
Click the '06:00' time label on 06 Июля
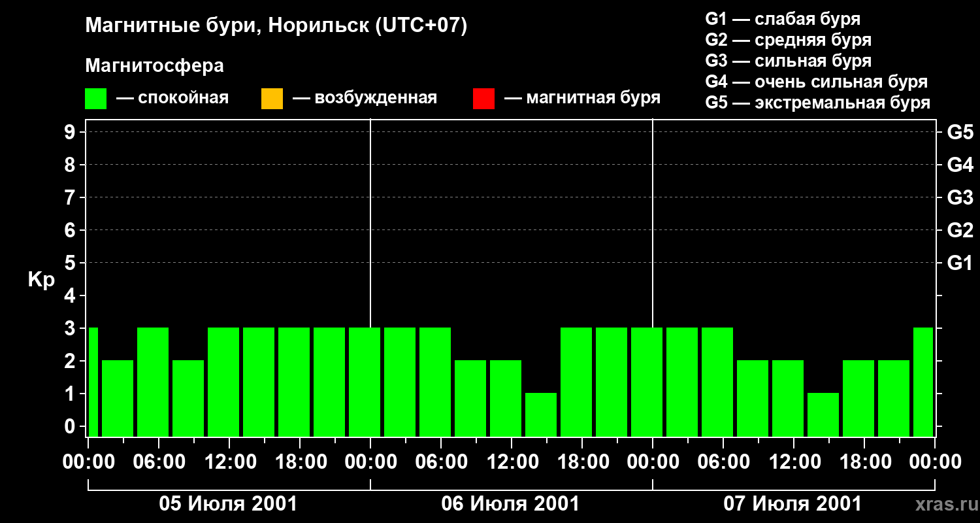tap(441, 462)
